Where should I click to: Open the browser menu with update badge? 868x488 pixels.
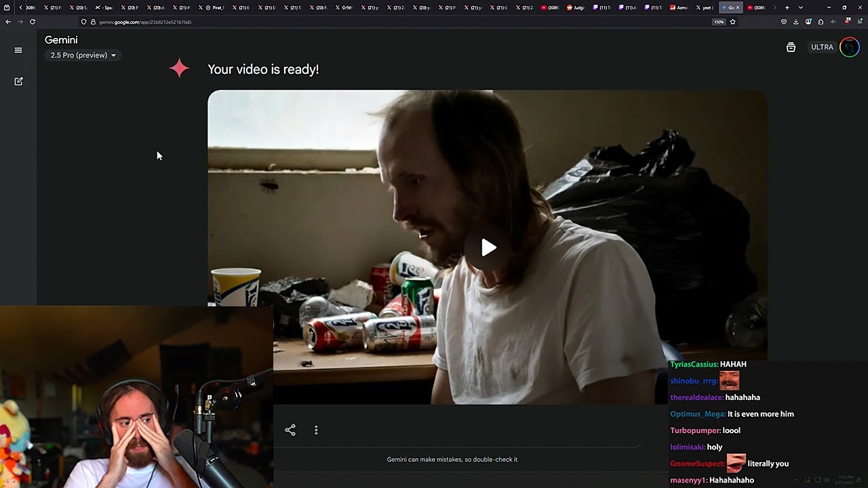click(860, 22)
